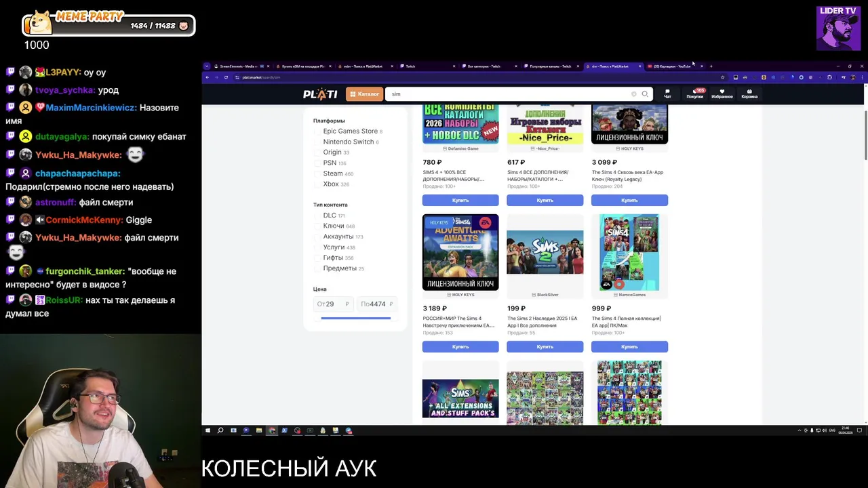Open 'The Sims 4 Сквозь века' product title
868x488 pixels.
[x=627, y=176]
